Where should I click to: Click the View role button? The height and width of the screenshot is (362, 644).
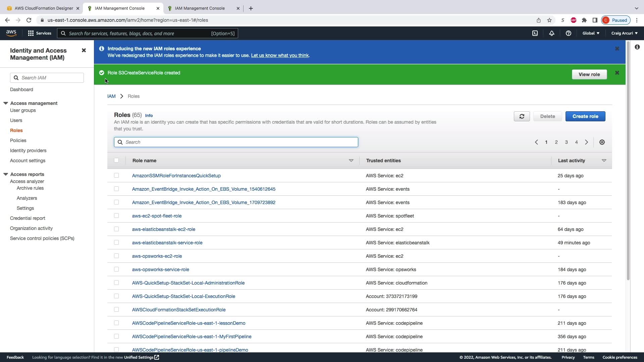[x=589, y=74]
